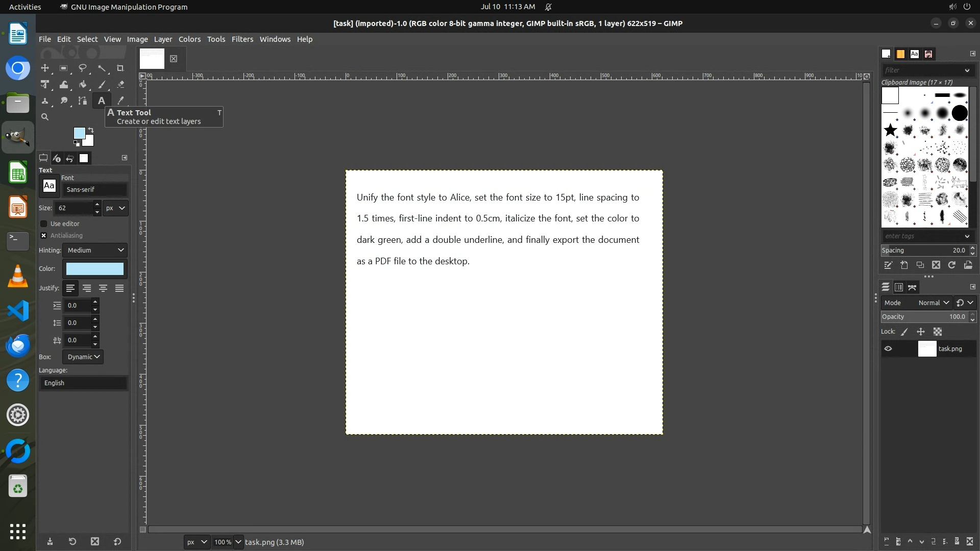This screenshot has height=551, width=980.
Task: Activate the Zoom magnifier tool
Action: [45, 117]
